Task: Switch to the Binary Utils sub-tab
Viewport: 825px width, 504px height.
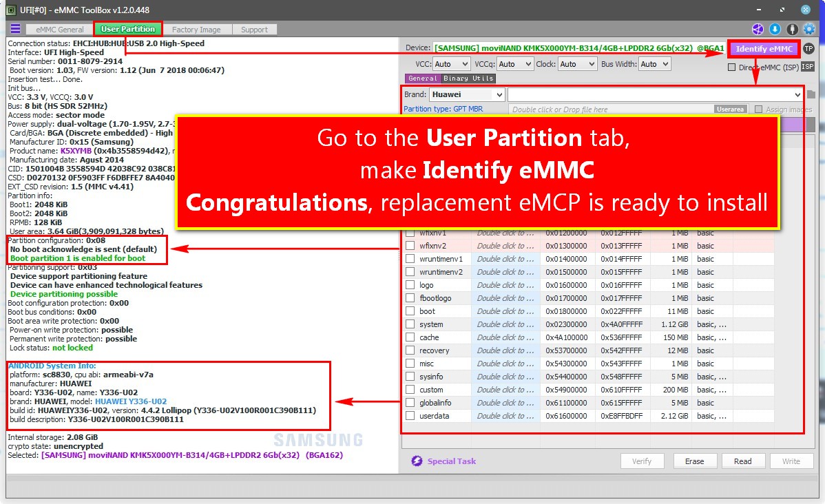Action: pyautogui.click(x=468, y=78)
